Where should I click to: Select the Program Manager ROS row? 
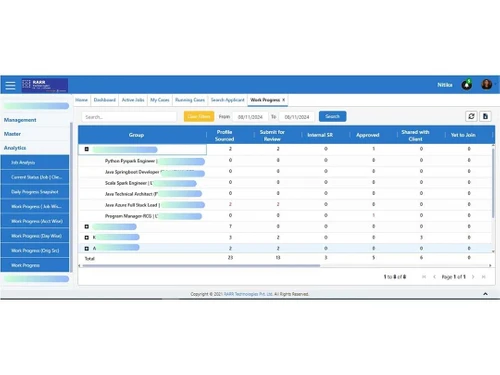(286, 216)
